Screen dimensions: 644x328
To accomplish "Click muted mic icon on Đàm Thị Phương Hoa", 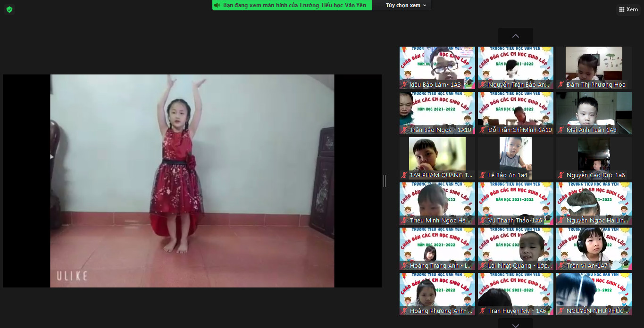I will [x=561, y=85].
